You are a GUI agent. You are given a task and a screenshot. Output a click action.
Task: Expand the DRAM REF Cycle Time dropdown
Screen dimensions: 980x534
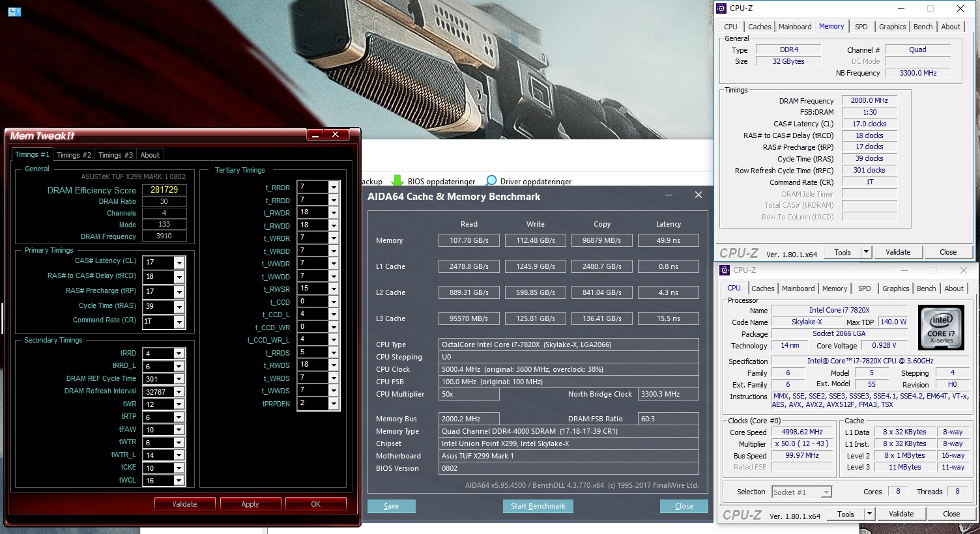[x=179, y=379]
